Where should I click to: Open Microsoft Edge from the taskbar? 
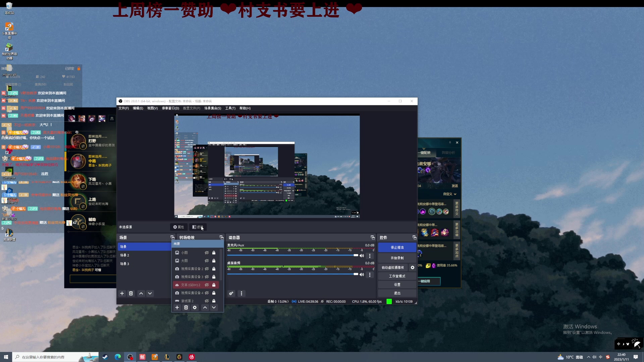[x=117, y=357]
